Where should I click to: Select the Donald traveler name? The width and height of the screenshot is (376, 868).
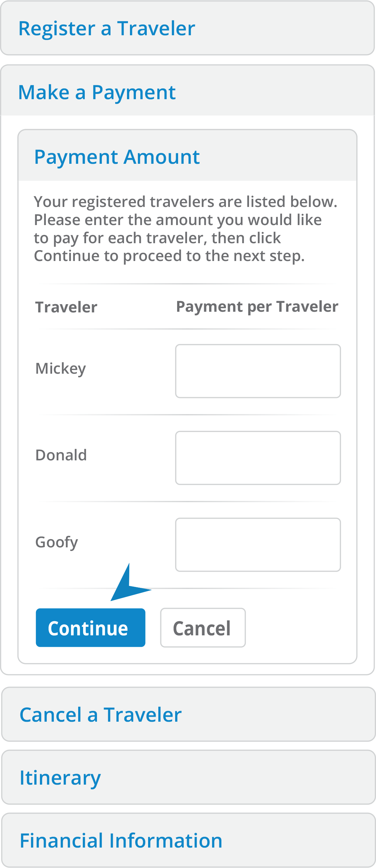(x=61, y=455)
